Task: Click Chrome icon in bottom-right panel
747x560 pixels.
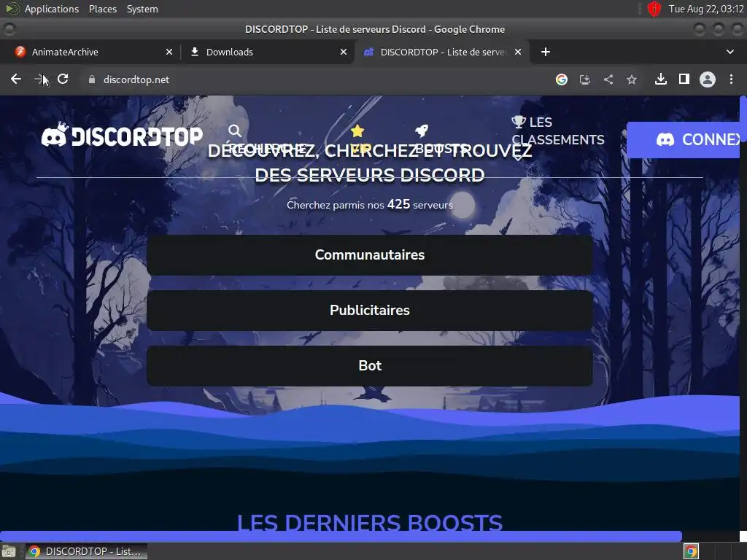Action: point(692,551)
